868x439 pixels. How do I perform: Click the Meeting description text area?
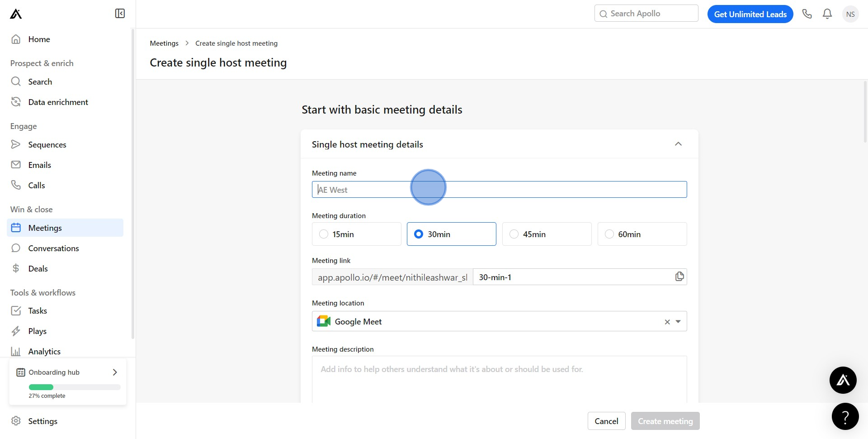point(500,379)
